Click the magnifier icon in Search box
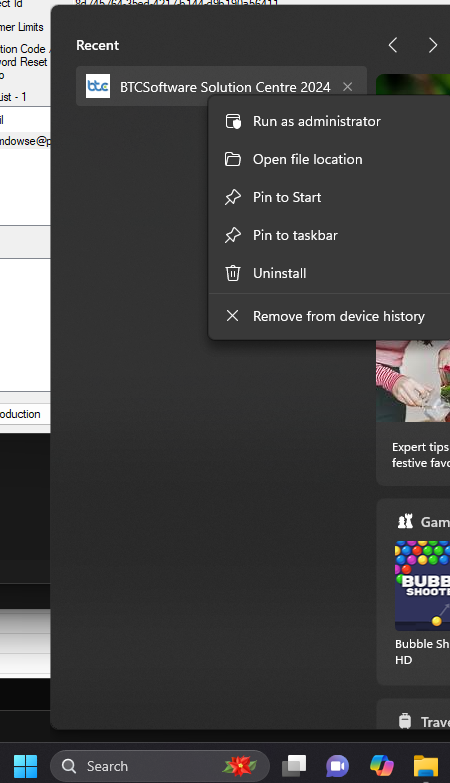The width and height of the screenshot is (450, 783). point(69,766)
